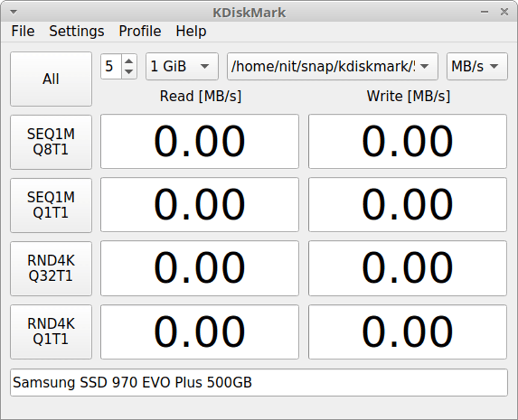Click the Samsung SSD 970 EVO Plus label field
Viewport: 518px width, 420px height.
tap(259, 382)
